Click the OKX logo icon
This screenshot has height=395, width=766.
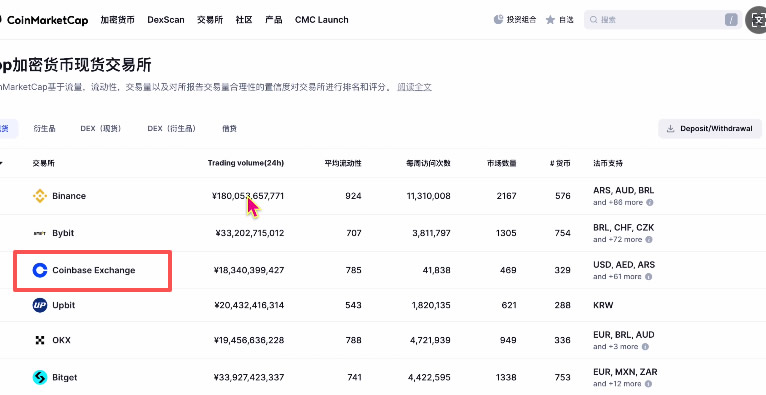40,340
